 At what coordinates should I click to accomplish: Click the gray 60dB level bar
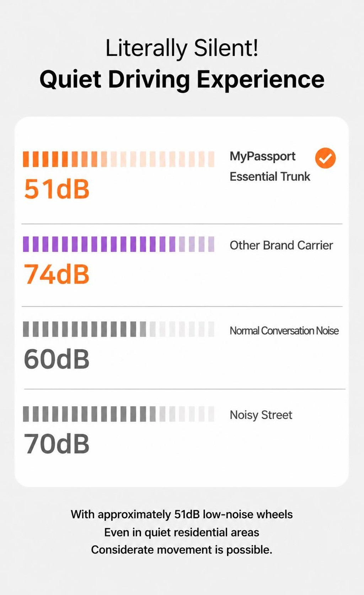(119, 329)
